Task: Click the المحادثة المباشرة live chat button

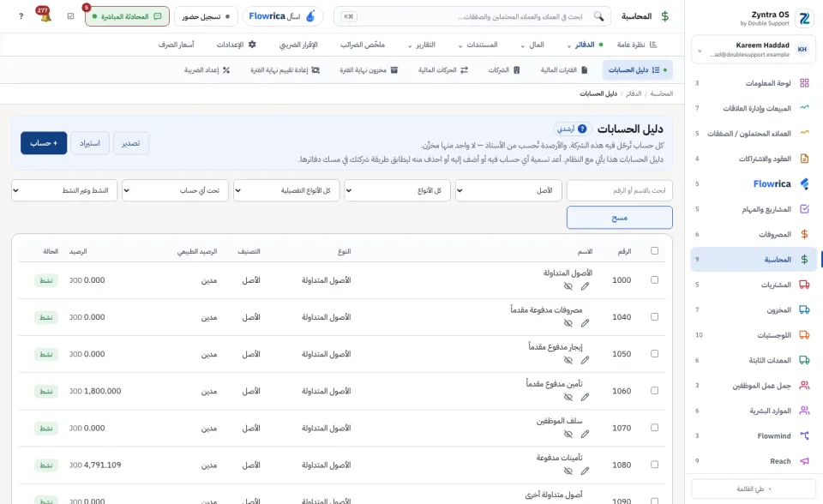Action: (127, 16)
